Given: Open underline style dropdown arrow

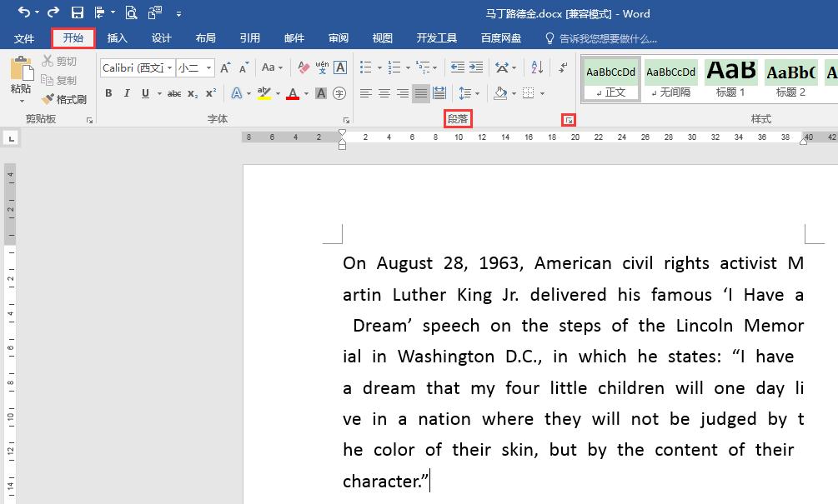Looking at the screenshot, I should (x=159, y=93).
